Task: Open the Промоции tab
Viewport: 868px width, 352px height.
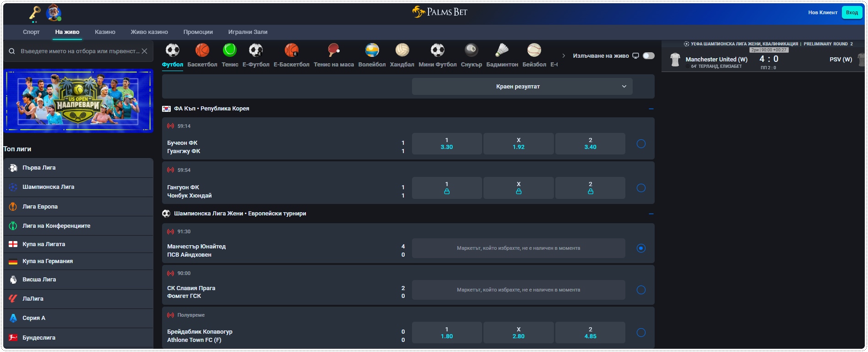Action: (198, 32)
